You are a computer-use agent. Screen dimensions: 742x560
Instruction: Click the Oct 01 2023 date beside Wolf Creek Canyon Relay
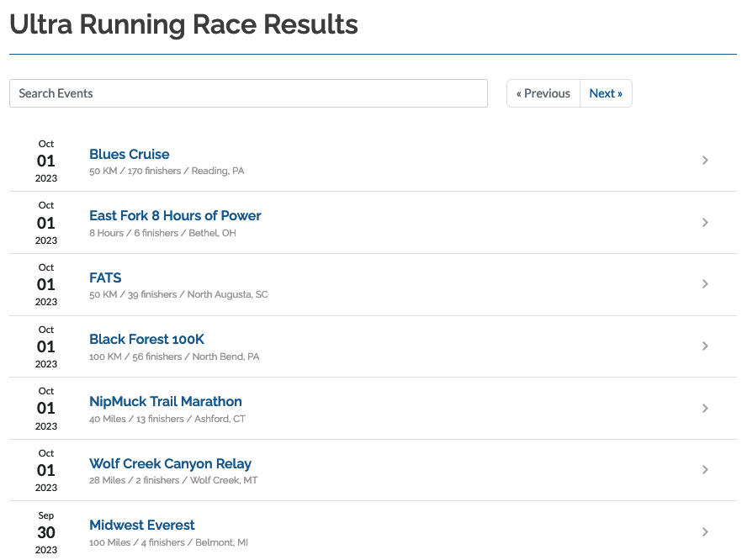[46, 470]
